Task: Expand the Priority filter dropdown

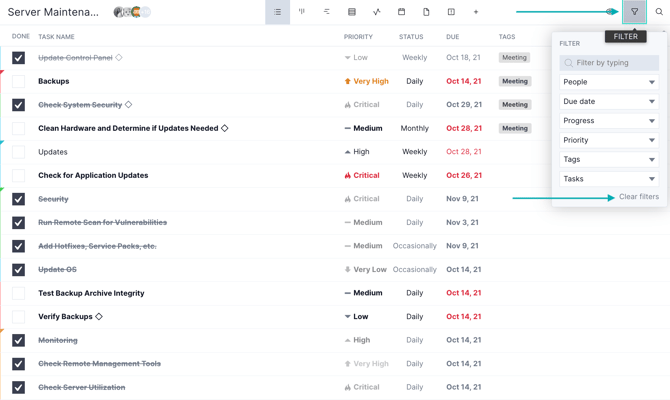Action: point(609,140)
